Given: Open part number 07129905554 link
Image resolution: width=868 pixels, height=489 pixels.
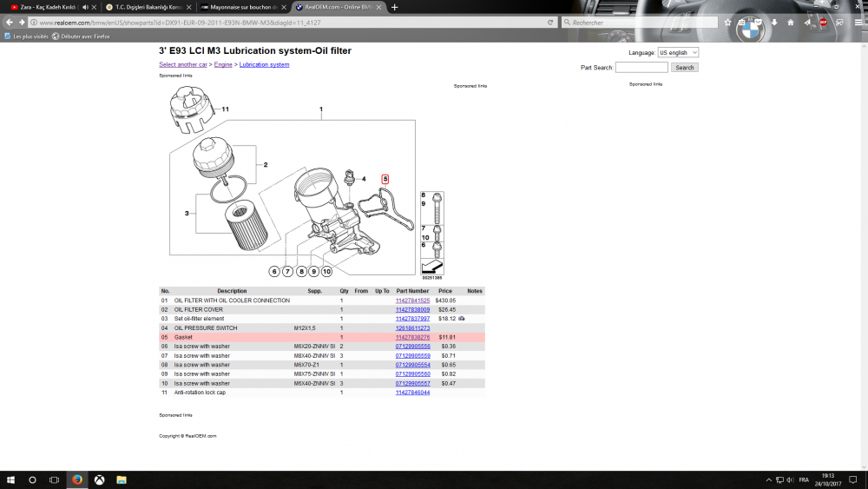Looking at the screenshot, I should pyautogui.click(x=412, y=365).
